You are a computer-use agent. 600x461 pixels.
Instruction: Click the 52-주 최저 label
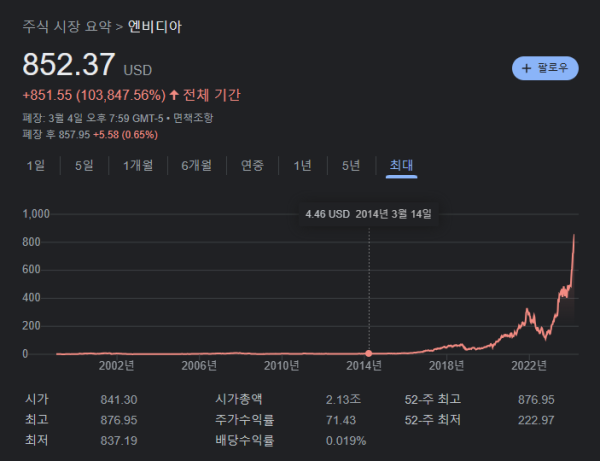click(432, 420)
